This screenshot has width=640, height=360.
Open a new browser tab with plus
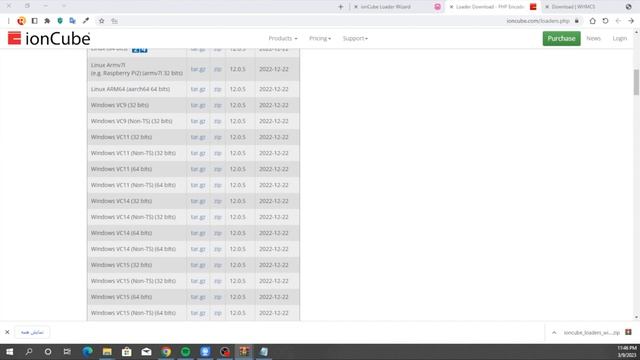341,7
